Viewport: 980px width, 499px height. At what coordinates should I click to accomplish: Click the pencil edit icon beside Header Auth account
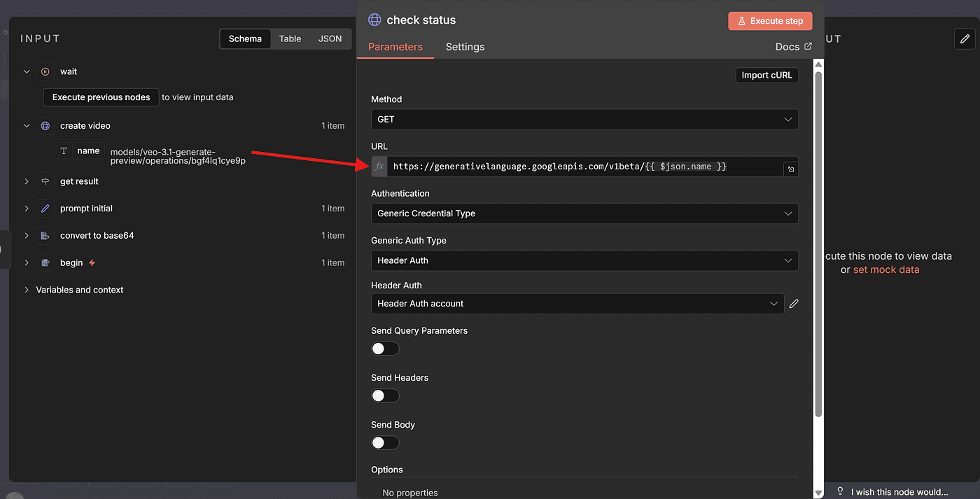[x=794, y=304]
